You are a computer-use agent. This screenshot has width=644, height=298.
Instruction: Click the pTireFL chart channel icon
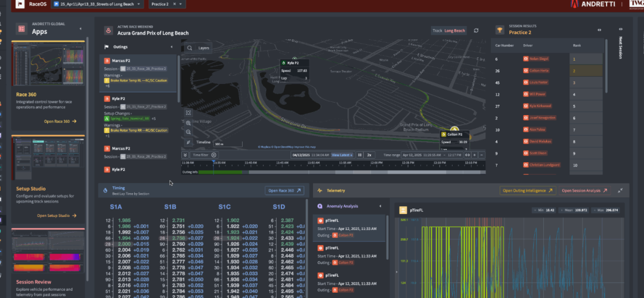(x=403, y=210)
